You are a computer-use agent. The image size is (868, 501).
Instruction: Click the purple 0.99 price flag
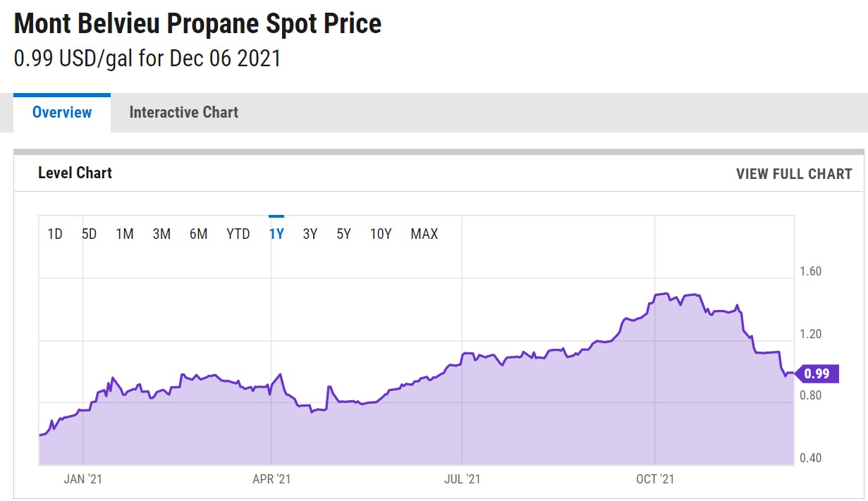tap(817, 374)
